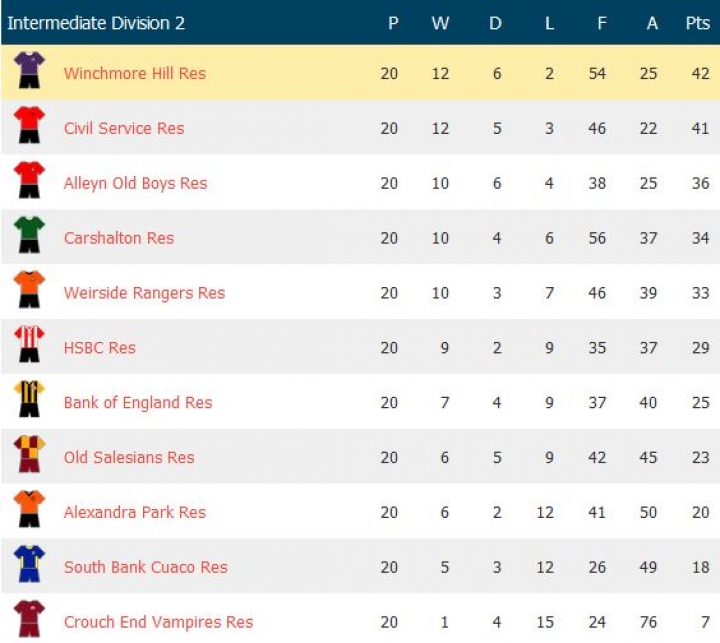Open the HSBC Res team link
The width and height of the screenshot is (720, 643).
pos(100,348)
